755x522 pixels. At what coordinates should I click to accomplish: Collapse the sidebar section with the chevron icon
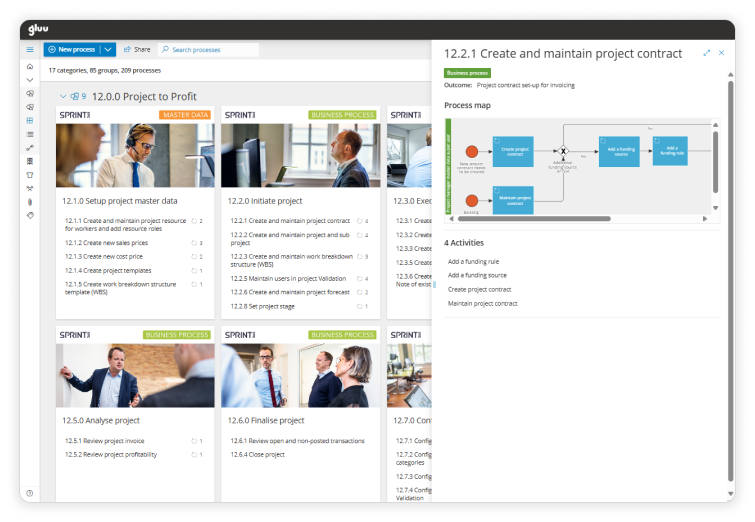click(x=30, y=80)
